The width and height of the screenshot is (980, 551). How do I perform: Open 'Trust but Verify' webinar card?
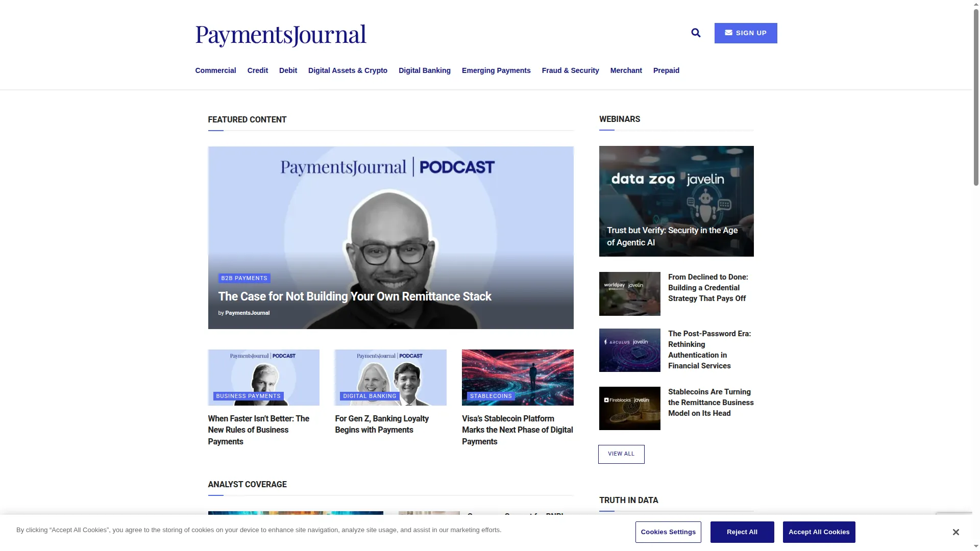676,201
